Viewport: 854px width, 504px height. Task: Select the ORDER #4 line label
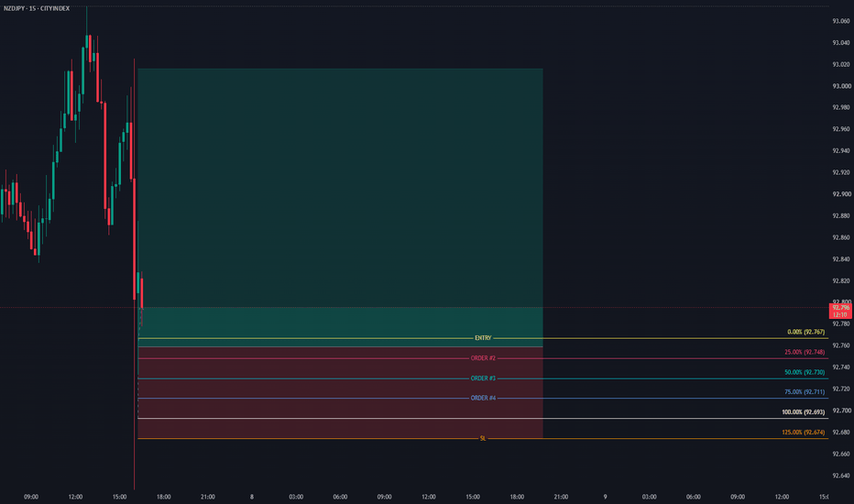point(483,399)
